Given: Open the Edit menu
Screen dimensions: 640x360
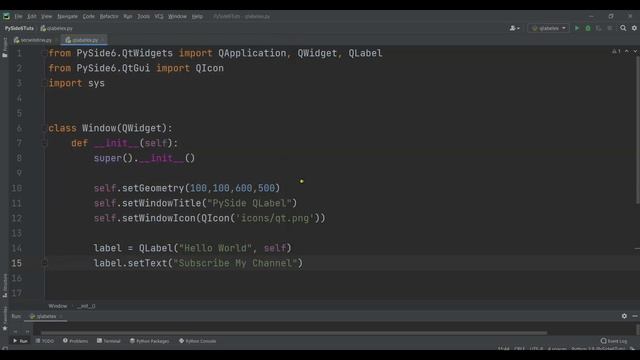Looking at the screenshot, I should point(32,16).
